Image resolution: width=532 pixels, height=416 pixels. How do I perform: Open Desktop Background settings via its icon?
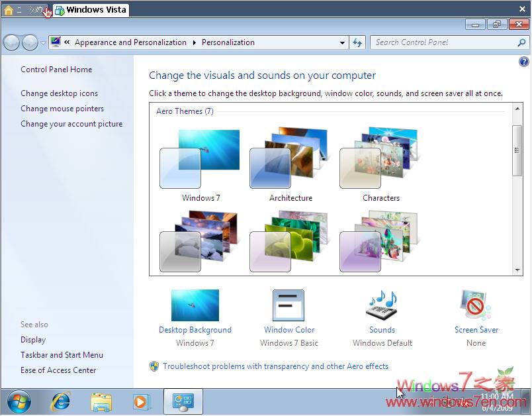tap(195, 305)
